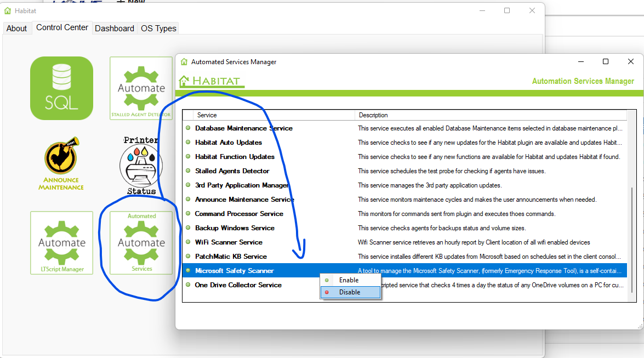The image size is (644, 358).
Task: Maximize the main Habitat window
Action: 507,10
